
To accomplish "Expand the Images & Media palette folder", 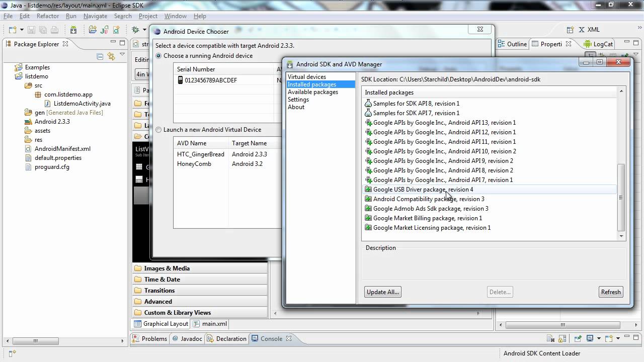I will 200,268.
